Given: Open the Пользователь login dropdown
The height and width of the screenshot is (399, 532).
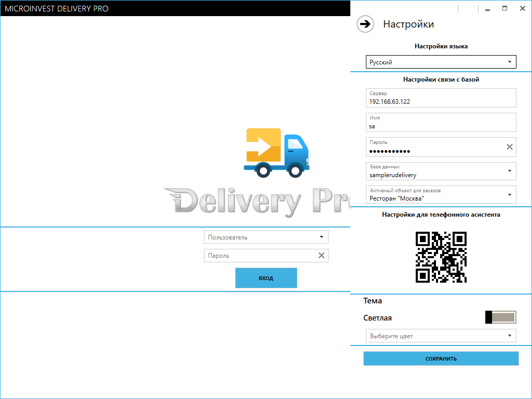Looking at the screenshot, I should [x=266, y=237].
